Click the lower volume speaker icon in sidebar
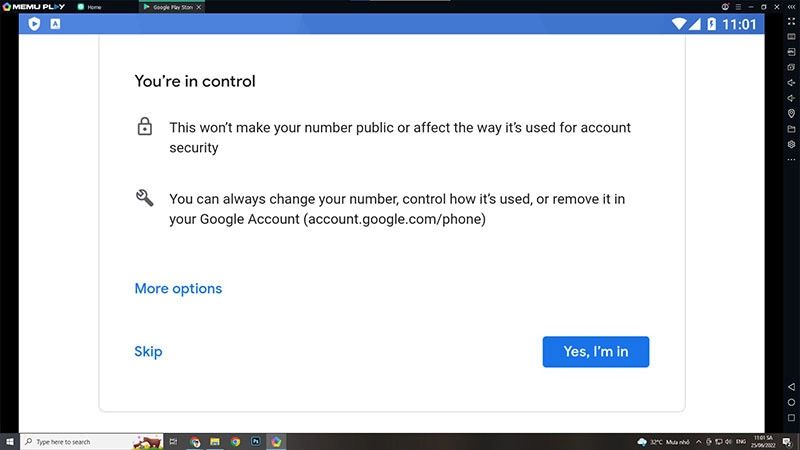The image size is (800, 450). click(791, 98)
